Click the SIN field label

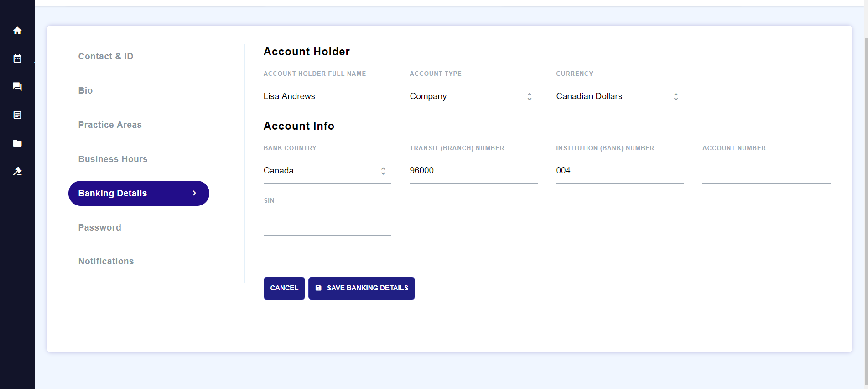tap(269, 200)
